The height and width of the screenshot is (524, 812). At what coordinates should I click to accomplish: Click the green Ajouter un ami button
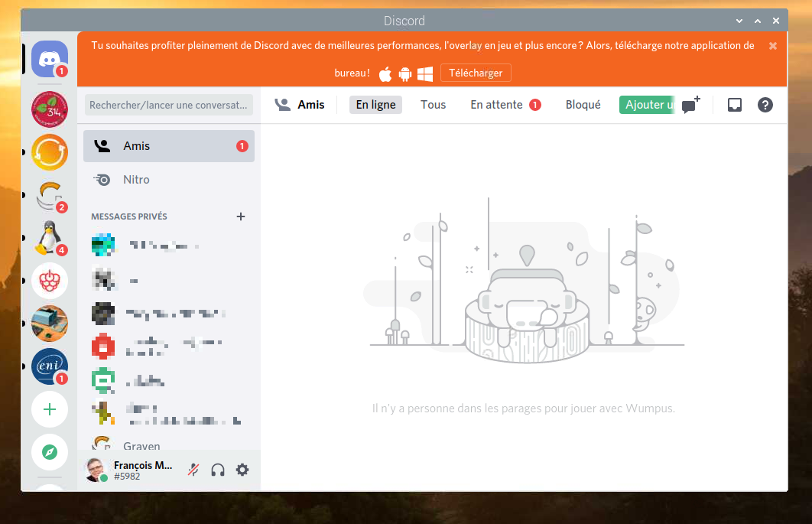(648, 105)
